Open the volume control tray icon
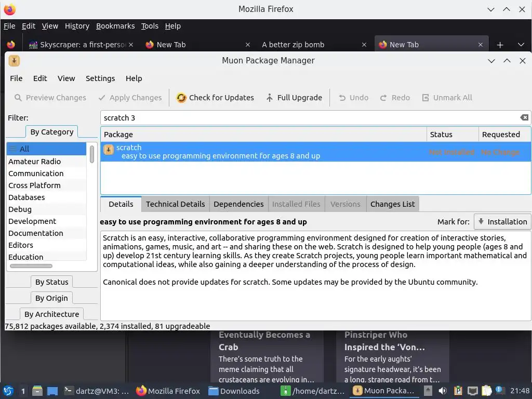 coord(443,391)
